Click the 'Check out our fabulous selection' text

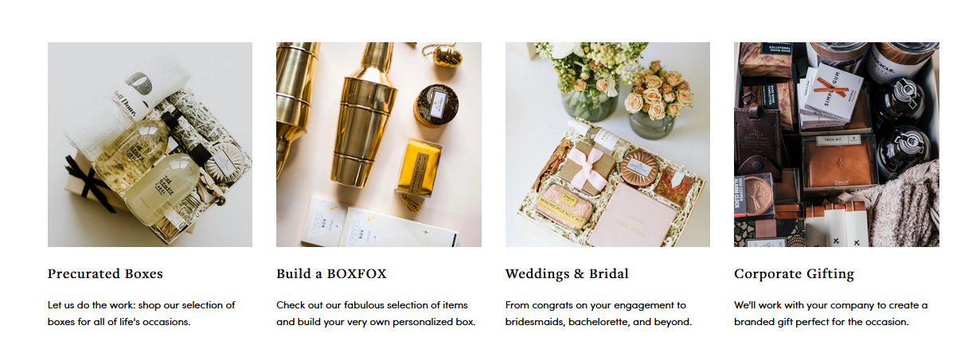(376, 314)
